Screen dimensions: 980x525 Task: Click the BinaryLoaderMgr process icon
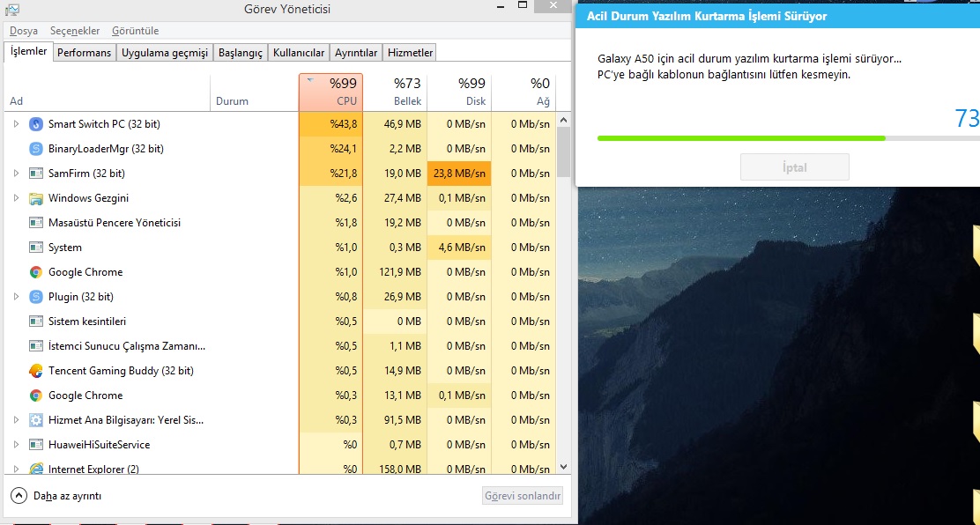pyautogui.click(x=36, y=149)
